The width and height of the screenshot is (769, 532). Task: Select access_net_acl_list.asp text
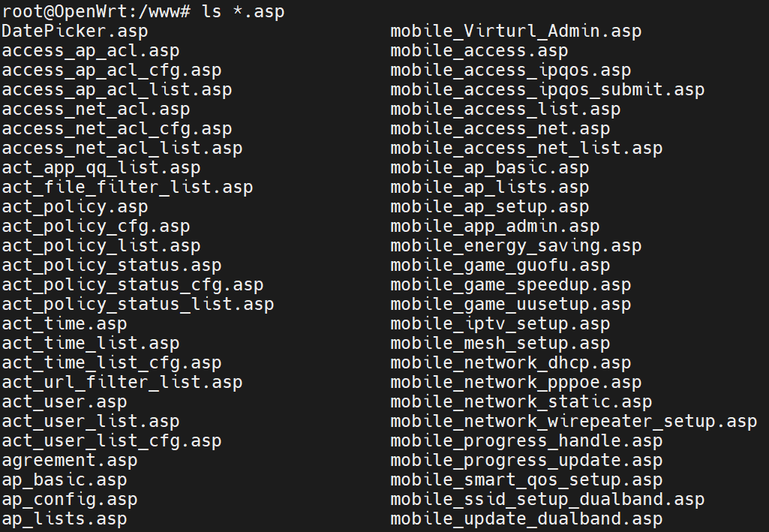[122, 149]
